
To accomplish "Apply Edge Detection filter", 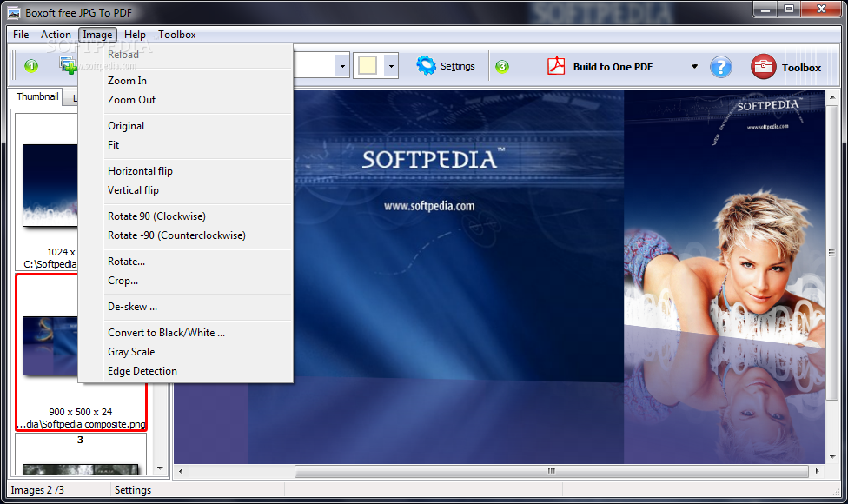I will click(x=186, y=371).
